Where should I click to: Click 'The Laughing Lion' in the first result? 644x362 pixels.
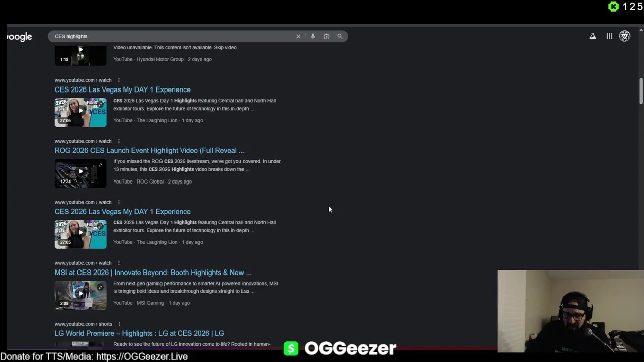(x=157, y=120)
